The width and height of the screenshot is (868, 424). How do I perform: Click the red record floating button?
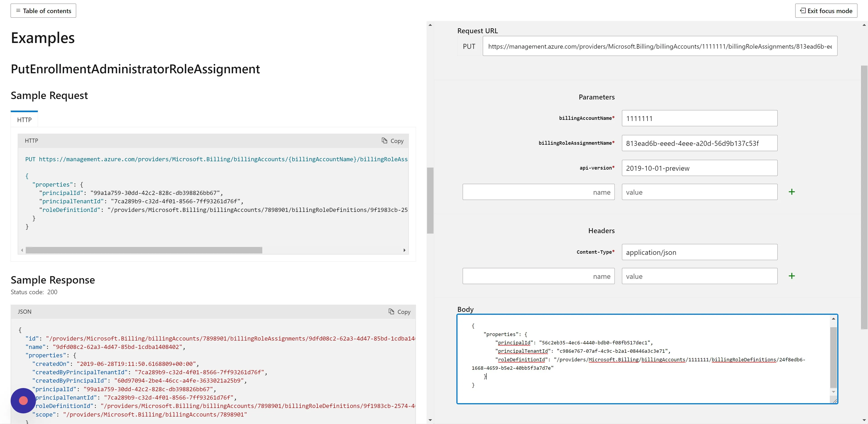23,400
